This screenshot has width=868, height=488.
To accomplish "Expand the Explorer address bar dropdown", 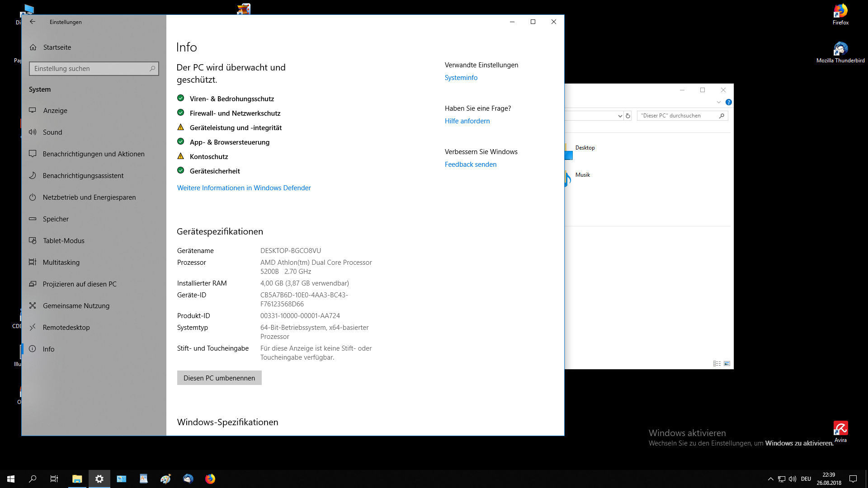I will [620, 116].
